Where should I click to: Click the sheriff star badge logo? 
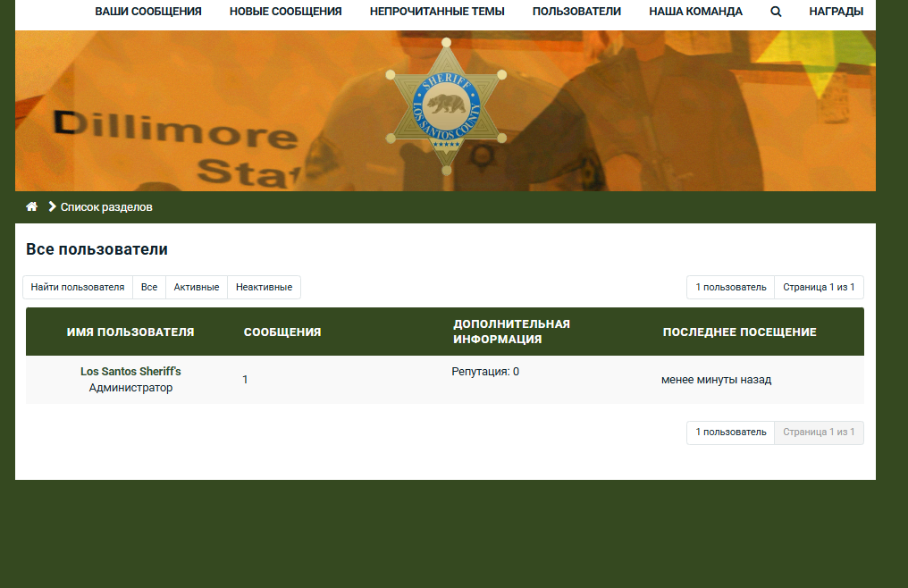(x=446, y=106)
